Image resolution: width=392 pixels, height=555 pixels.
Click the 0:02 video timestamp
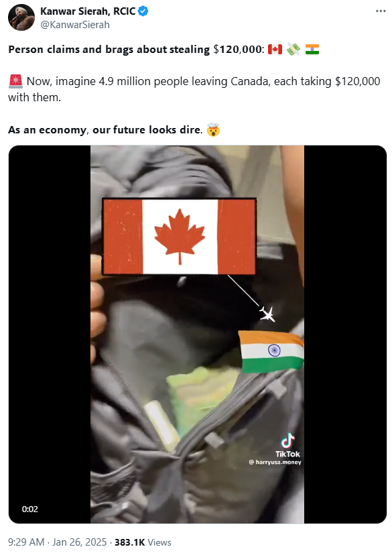pyautogui.click(x=29, y=509)
